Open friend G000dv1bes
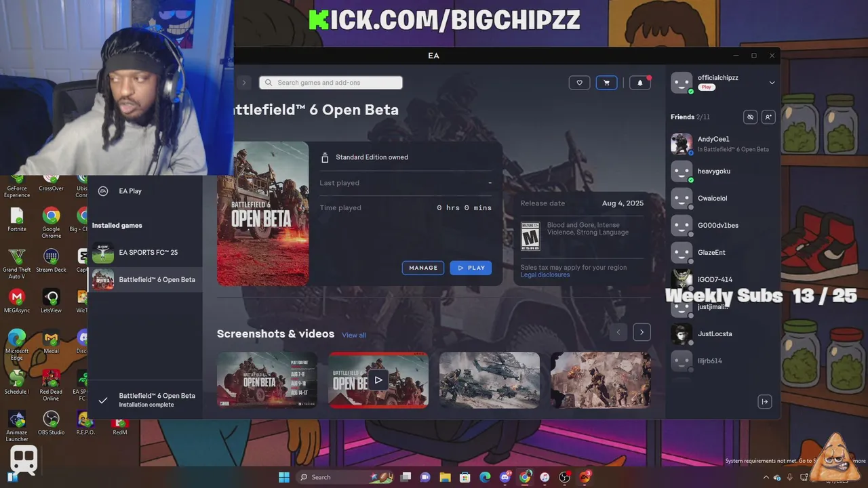 tap(722, 225)
